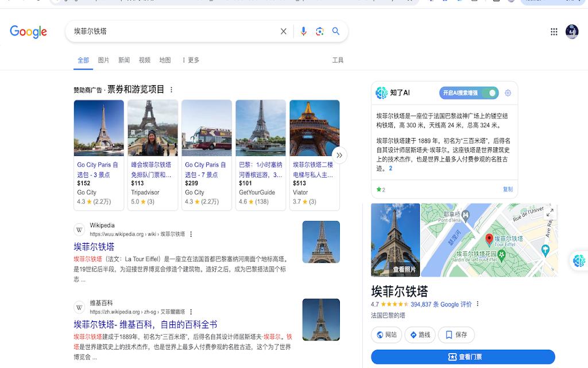Click the GetYourGuide seller name

click(257, 192)
